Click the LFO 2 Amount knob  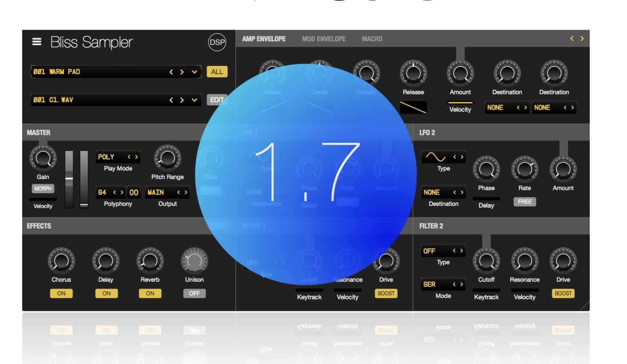(x=563, y=170)
